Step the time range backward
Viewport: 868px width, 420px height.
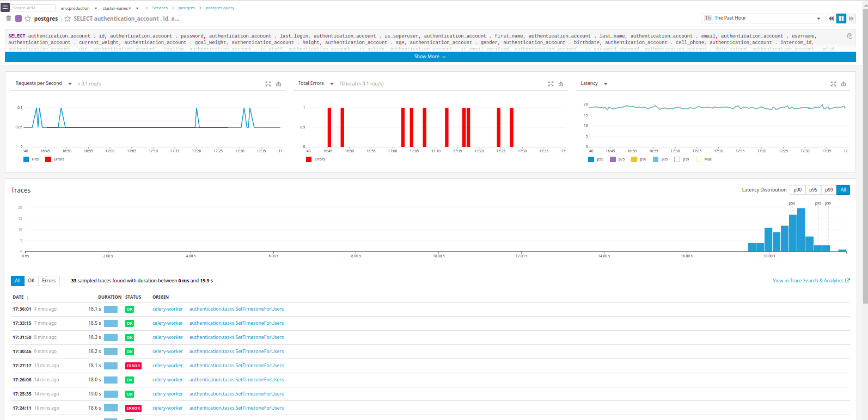(831, 18)
